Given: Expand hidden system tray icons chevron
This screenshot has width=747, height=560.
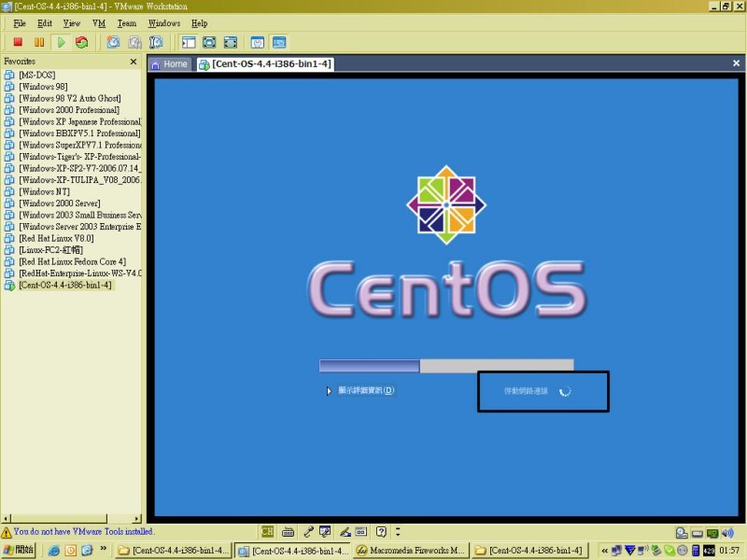Looking at the screenshot, I should click(x=604, y=551).
